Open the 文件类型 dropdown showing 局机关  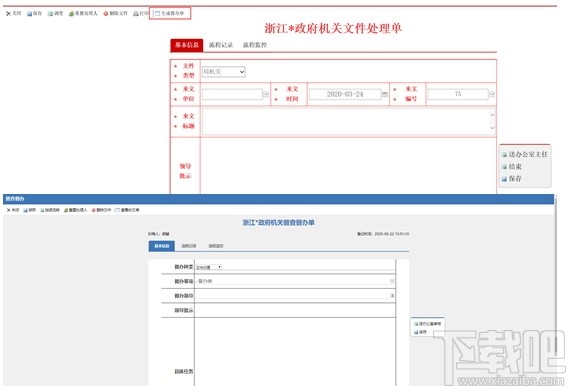pos(224,72)
